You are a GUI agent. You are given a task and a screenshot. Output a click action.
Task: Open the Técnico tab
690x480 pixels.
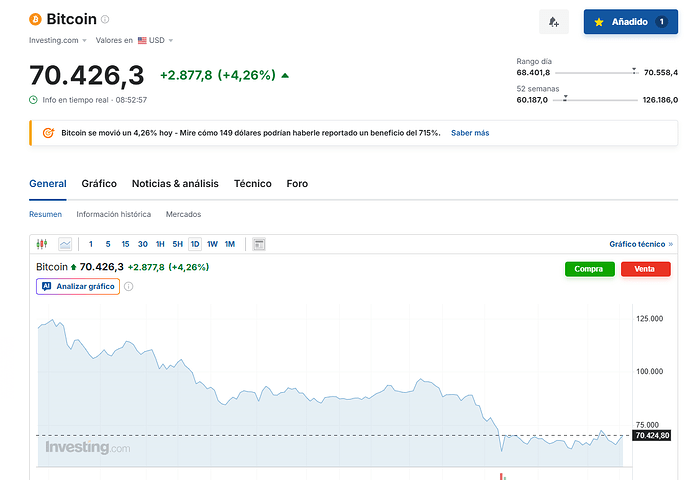[x=253, y=183]
